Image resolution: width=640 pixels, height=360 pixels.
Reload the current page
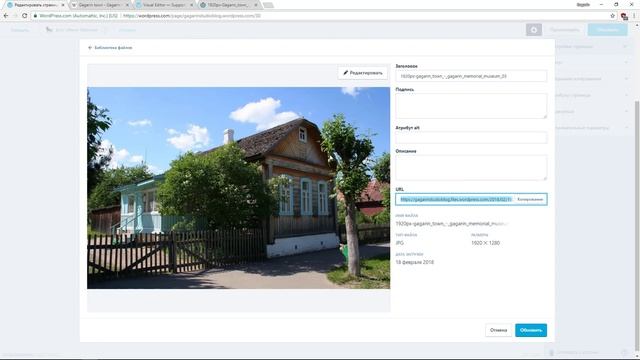pos(24,16)
